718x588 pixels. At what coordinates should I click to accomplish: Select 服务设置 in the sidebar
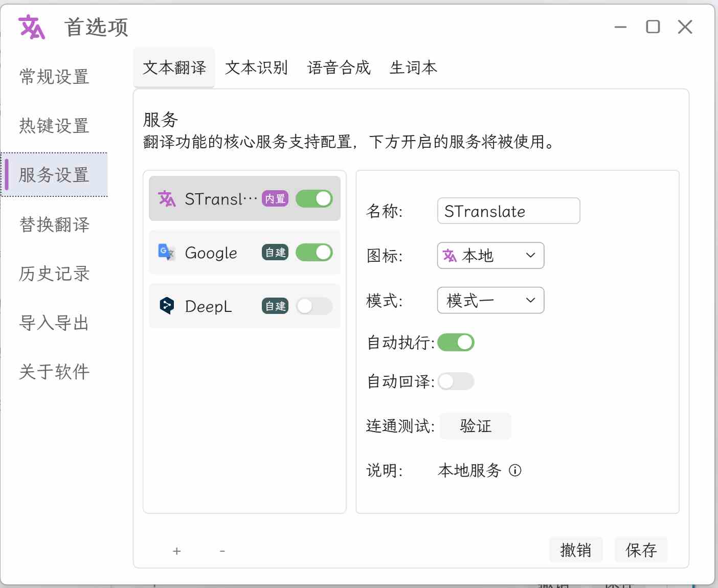point(54,175)
